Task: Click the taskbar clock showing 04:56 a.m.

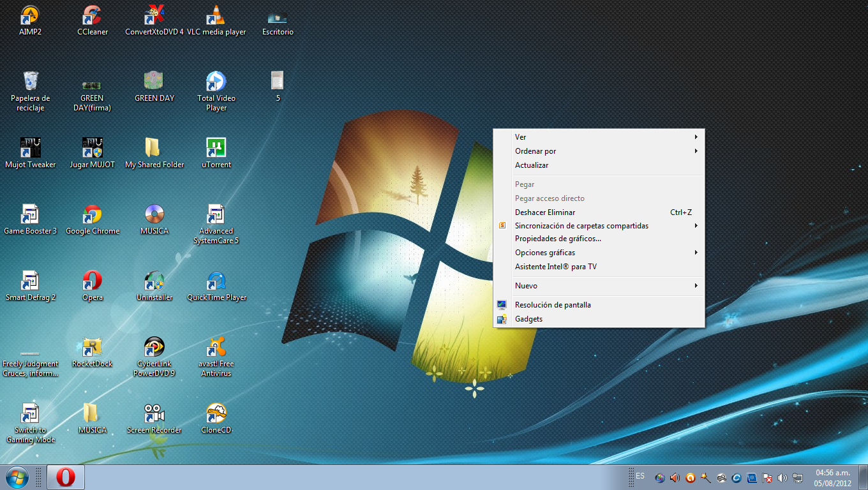Action: tap(832, 478)
